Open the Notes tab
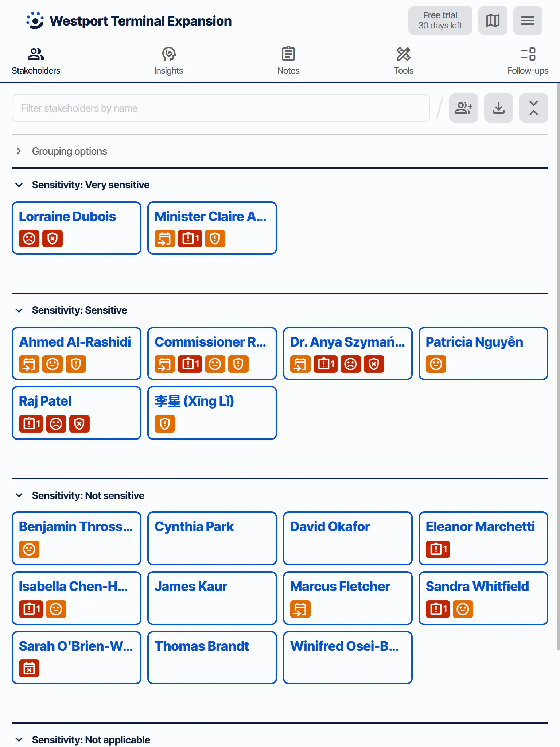560x747 pixels. coord(288,61)
